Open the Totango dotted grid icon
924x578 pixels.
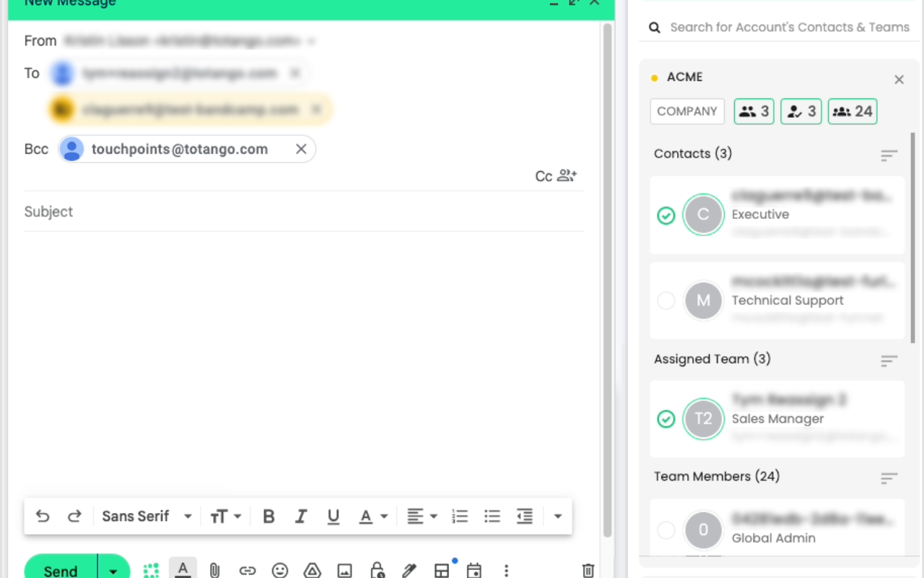150,570
